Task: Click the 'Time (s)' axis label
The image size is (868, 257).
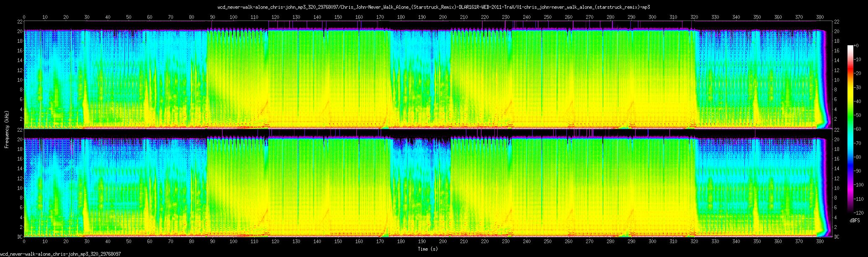Action: 429,249
